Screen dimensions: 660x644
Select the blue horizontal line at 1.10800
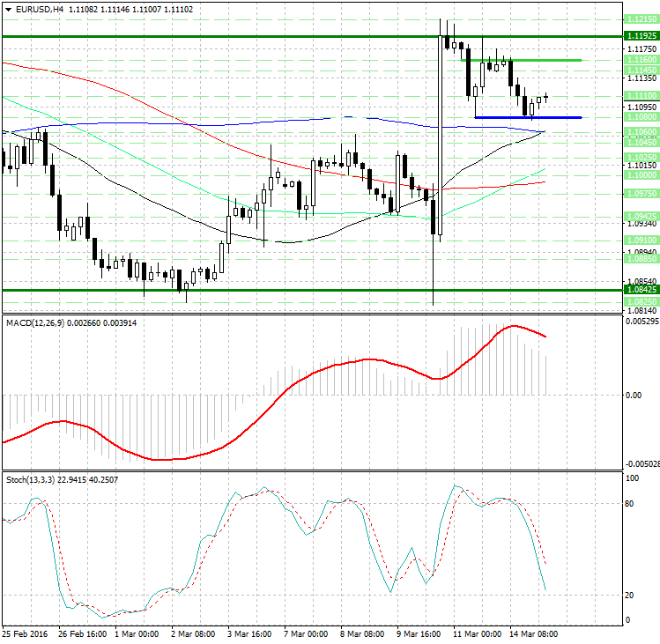click(x=528, y=117)
